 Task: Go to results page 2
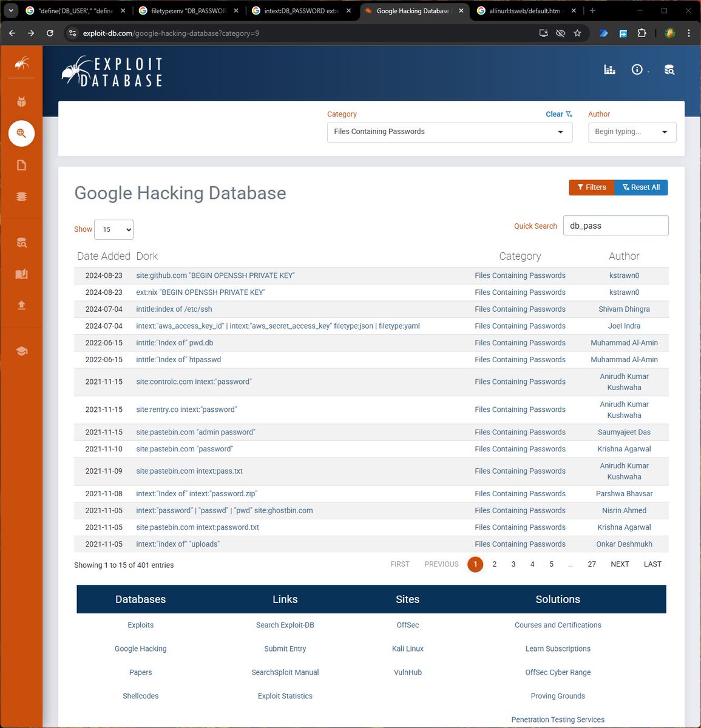coord(495,564)
